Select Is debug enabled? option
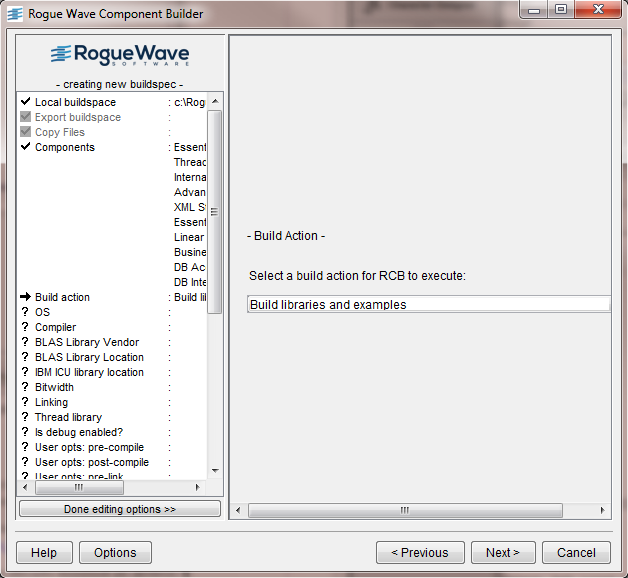Viewport: 628px width, 578px height. (78, 432)
